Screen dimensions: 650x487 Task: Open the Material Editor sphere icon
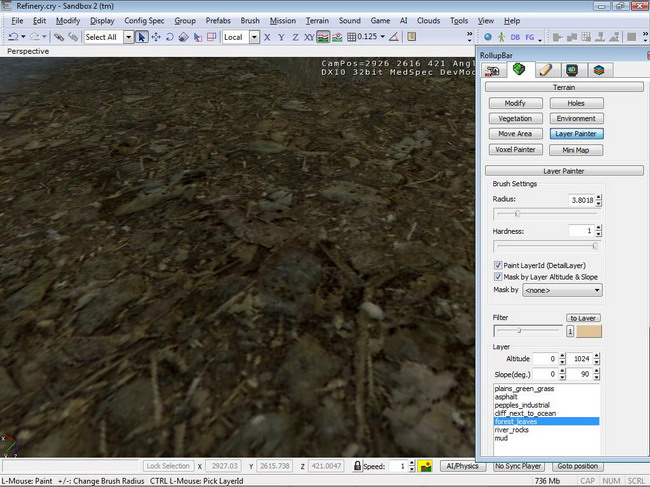tap(488, 37)
